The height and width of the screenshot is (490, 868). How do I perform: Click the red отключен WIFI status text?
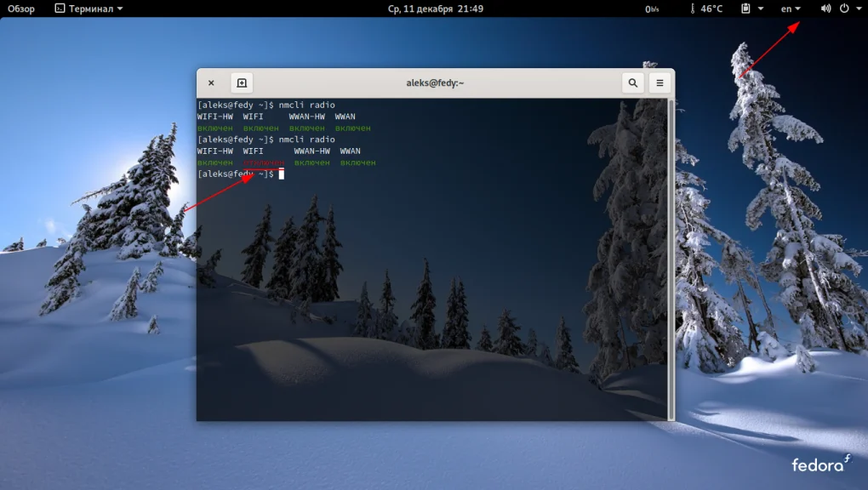click(x=263, y=162)
